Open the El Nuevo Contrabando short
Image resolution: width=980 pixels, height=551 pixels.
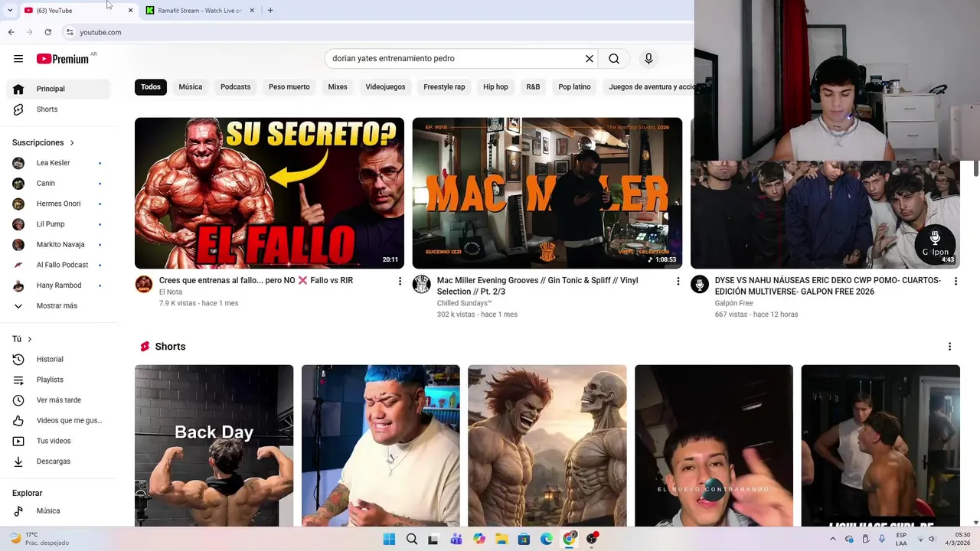click(x=714, y=445)
